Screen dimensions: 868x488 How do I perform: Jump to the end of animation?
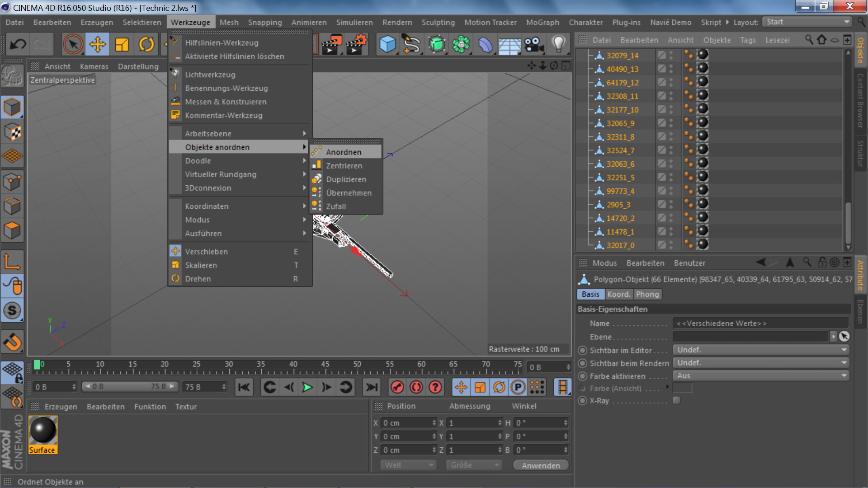(x=372, y=387)
